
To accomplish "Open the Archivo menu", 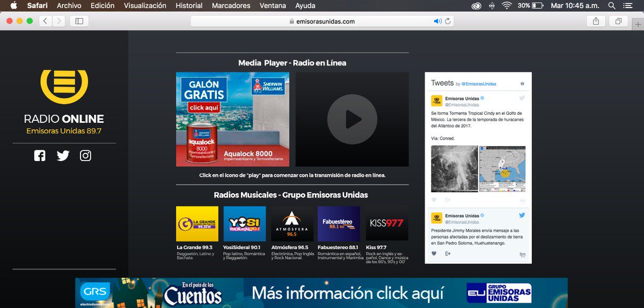I will [x=69, y=5].
